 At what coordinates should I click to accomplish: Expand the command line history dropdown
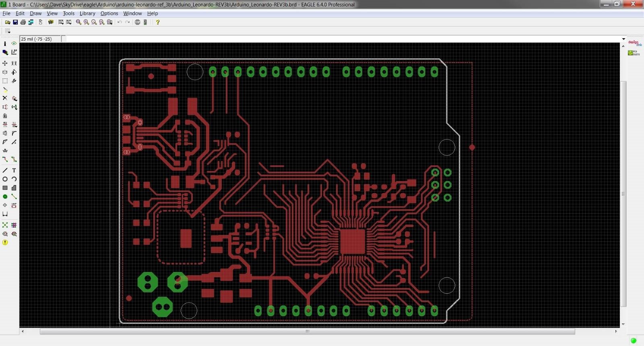[x=623, y=39]
